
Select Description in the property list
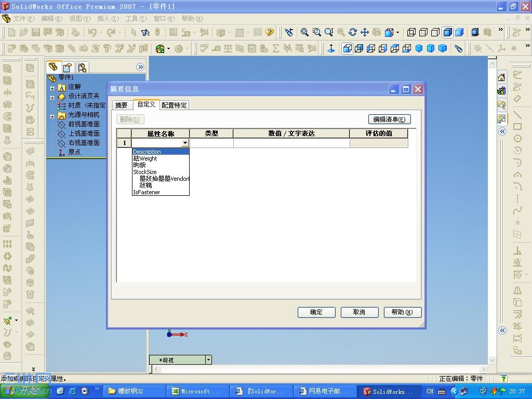click(160, 152)
